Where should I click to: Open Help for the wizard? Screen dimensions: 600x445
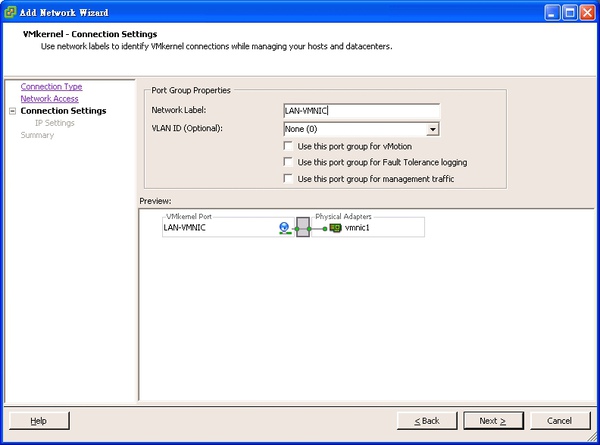(39, 421)
